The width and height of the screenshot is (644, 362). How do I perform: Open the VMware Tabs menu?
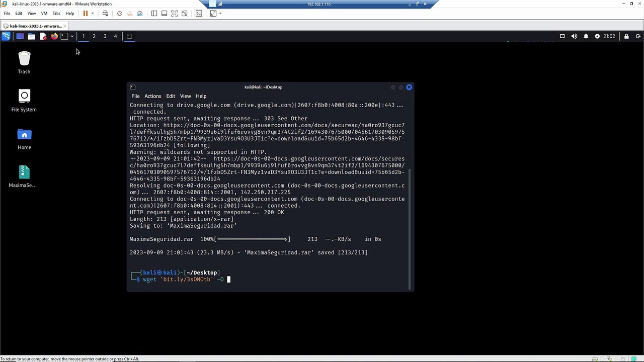56,14
